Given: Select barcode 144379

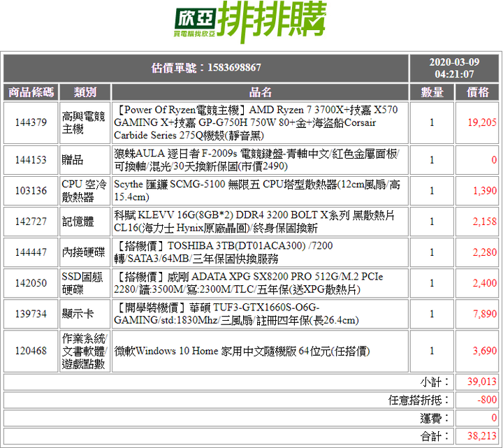Looking at the screenshot, I should tap(31, 122).
